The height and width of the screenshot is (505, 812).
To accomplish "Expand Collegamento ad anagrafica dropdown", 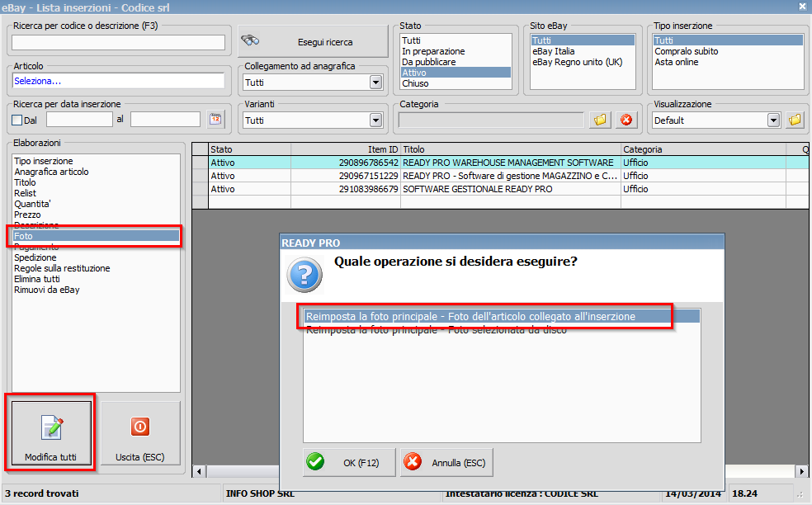I will [x=376, y=83].
